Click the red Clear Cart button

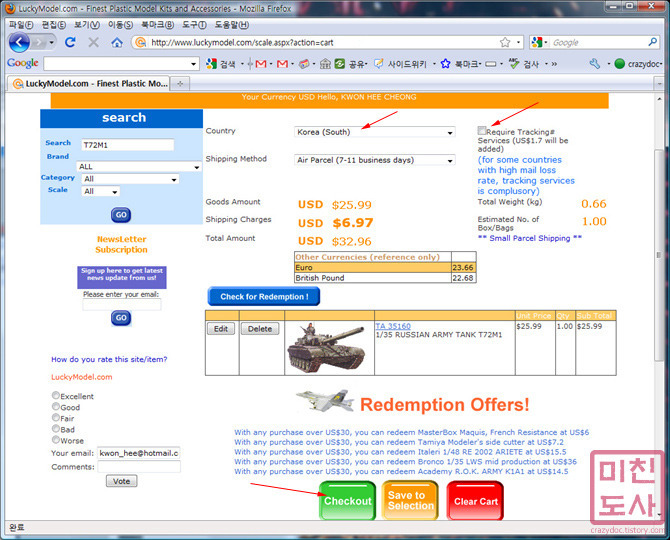(x=475, y=501)
